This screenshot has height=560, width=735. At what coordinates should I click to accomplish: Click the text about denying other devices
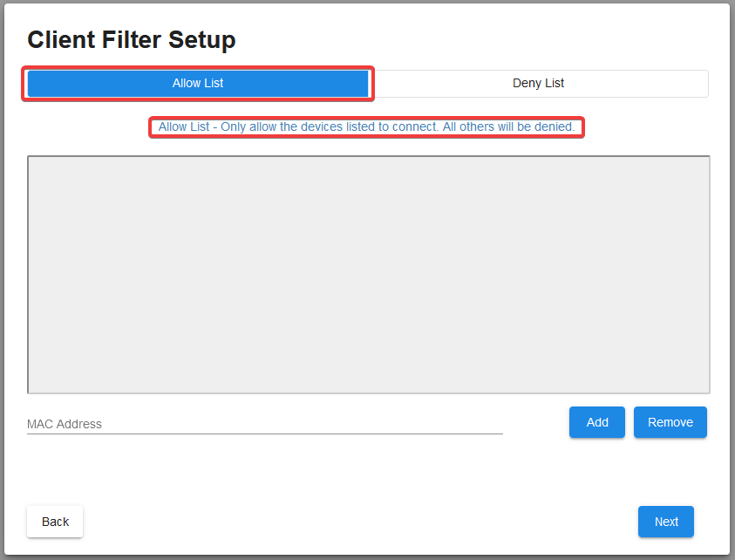[507, 127]
